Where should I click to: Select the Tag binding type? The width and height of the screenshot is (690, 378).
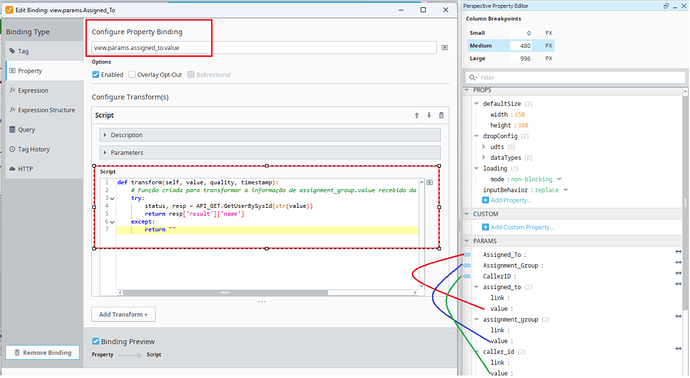click(44, 51)
